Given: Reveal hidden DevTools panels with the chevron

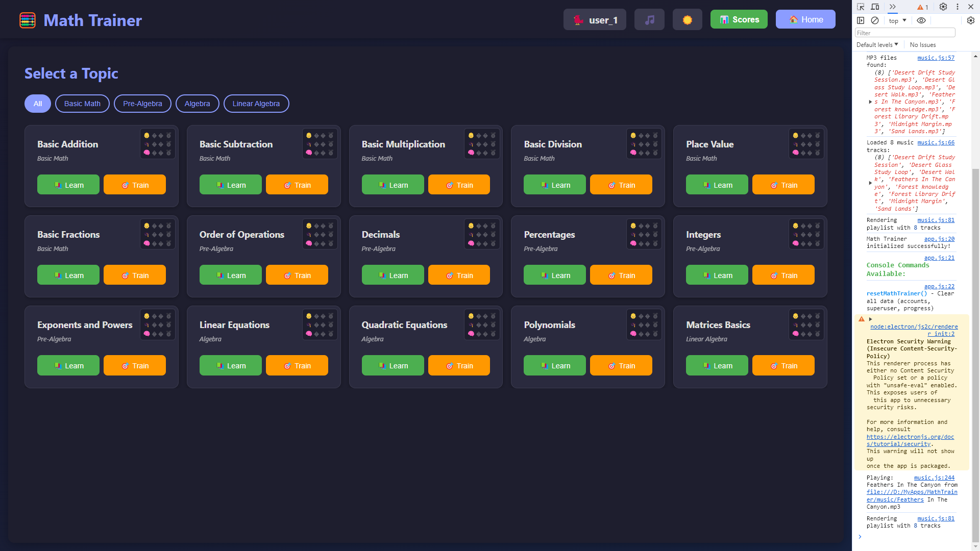Looking at the screenshot, I should (892, 7).
